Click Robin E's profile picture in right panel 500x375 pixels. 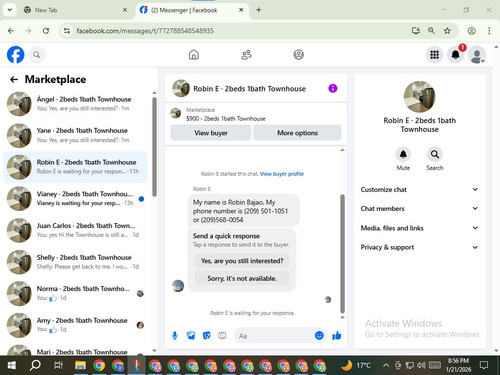419,97
